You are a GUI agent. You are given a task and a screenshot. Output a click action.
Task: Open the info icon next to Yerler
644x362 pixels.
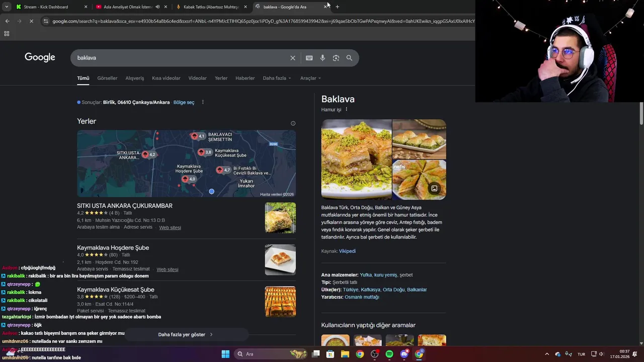click(x=293, y=123)
